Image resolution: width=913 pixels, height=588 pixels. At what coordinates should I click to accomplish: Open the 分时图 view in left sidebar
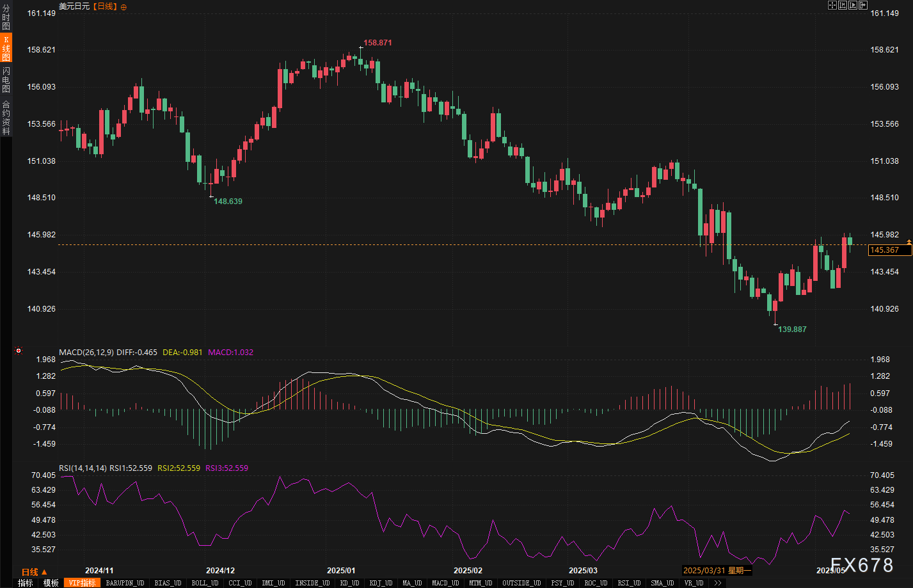(6, 18)
